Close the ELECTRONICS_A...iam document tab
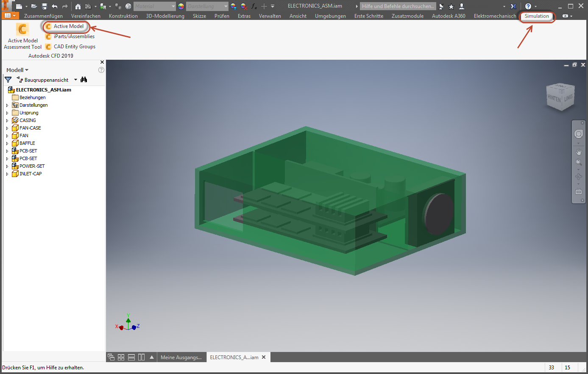This screenshot has width=588, height=374. click(264, 357)
